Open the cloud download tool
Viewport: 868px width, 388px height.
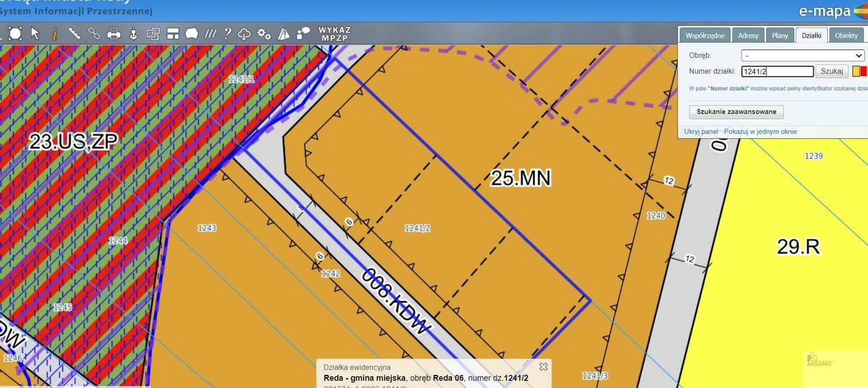tap(244, 34)
